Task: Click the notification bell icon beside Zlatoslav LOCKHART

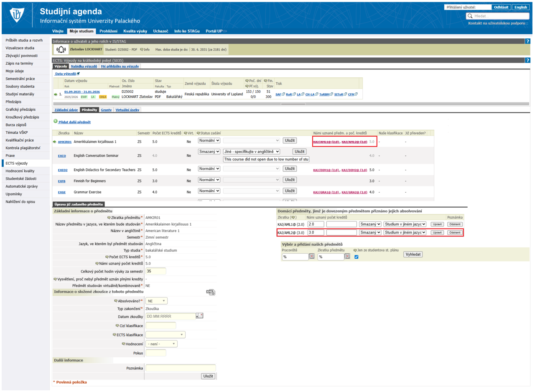Action: (x=61, y=50)
